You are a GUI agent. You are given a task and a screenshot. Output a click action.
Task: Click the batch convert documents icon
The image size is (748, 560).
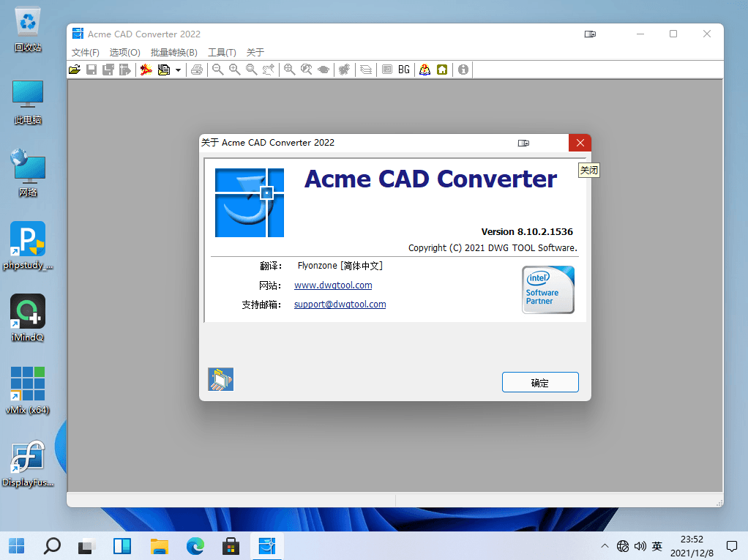click(164, 70)
